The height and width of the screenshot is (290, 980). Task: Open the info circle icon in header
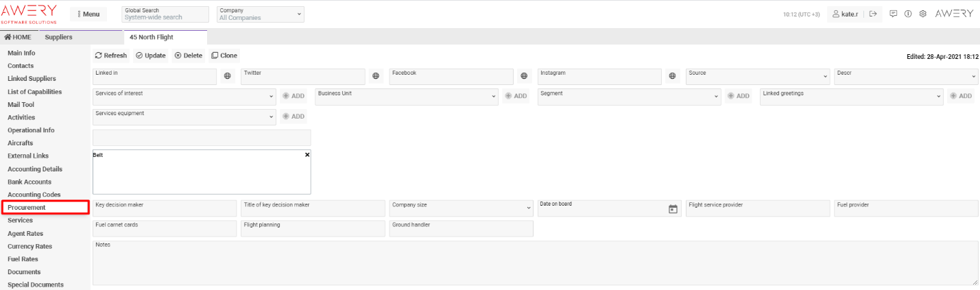[908, 14]
